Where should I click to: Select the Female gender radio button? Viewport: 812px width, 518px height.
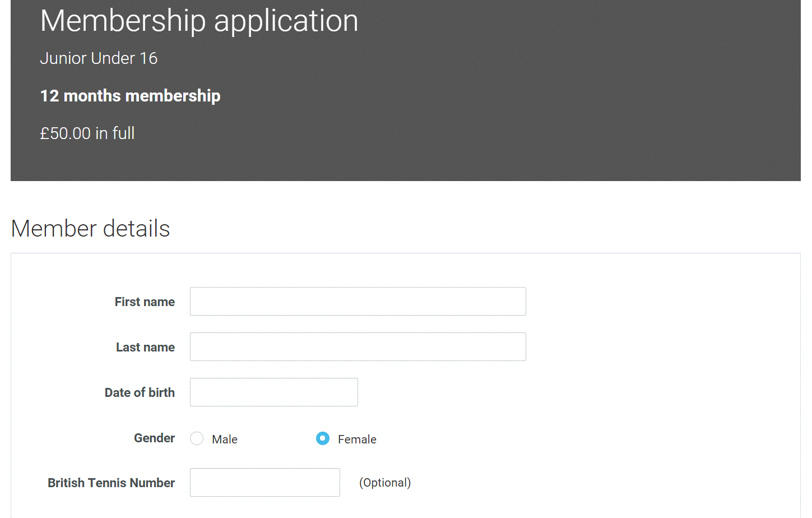pos(323,438)
